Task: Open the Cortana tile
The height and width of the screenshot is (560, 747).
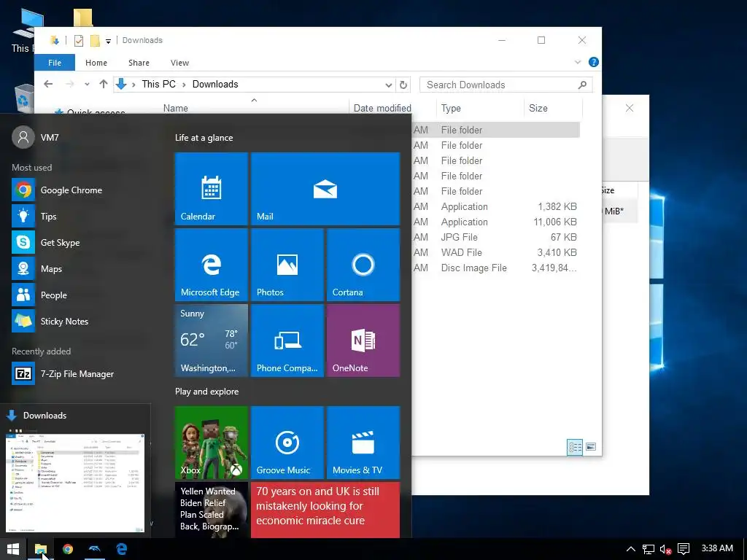Action: [x=363, y=265]
